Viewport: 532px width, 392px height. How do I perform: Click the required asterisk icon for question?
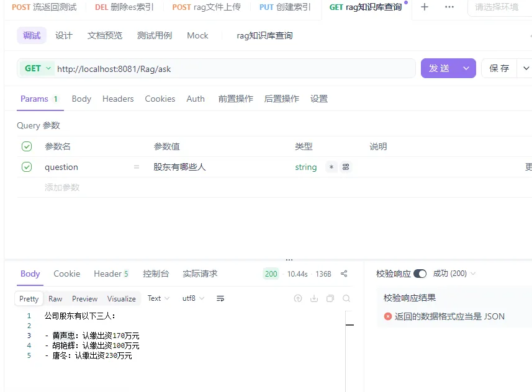[x=331, y=167]
